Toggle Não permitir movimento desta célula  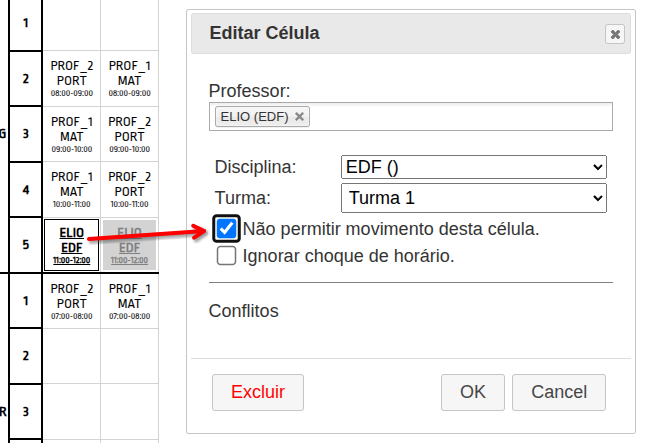[x=227, y=229]
